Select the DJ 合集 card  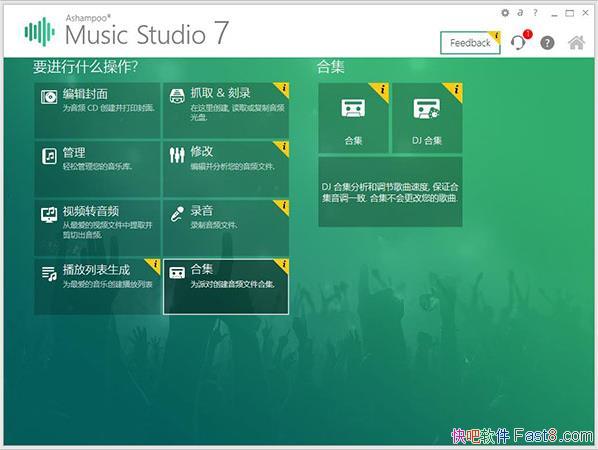[427, 118]
